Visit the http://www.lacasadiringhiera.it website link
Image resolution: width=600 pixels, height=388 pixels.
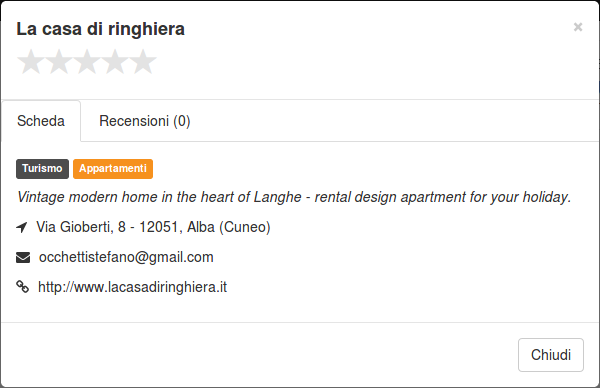pos(132,287)
